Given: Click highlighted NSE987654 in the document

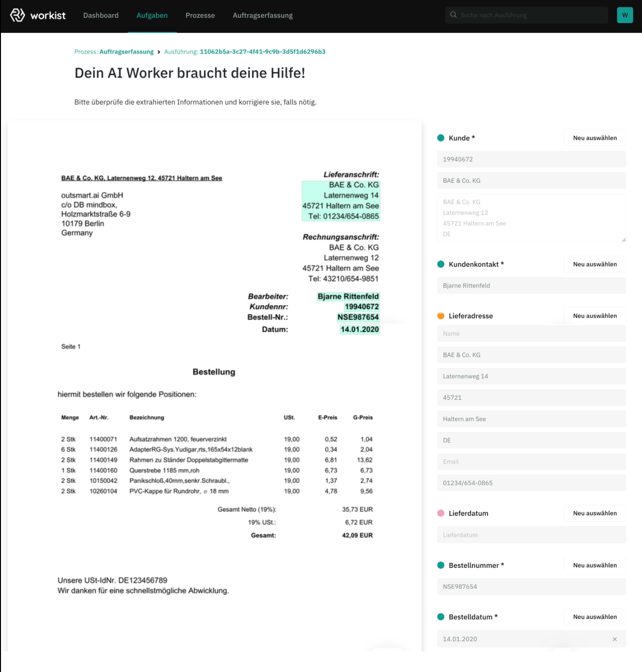Looking at the screenshot, I should click(x=358, y=317).
